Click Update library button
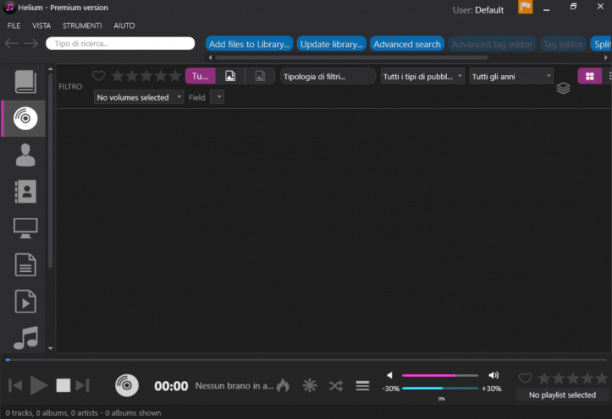The image size is (612, 419). 331,44
